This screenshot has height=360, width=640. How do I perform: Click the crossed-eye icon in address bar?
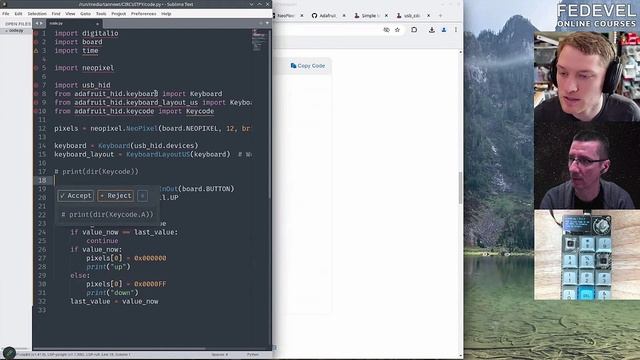click(386, 30)
